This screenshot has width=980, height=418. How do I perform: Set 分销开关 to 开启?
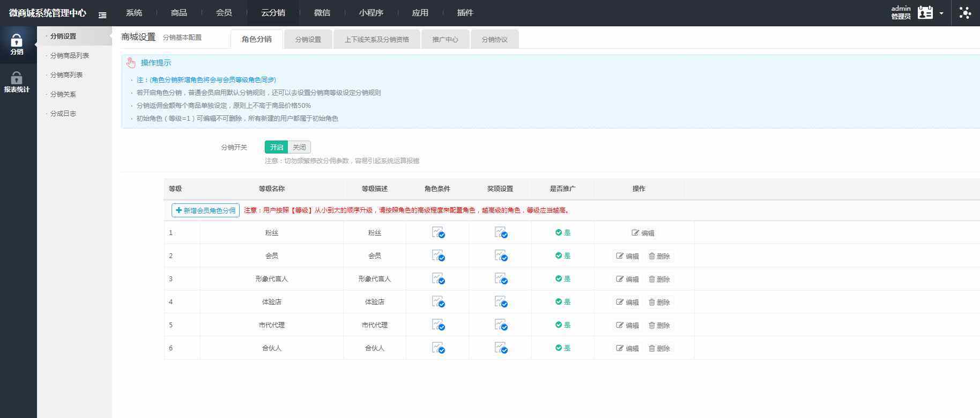(x=276, y=147)
